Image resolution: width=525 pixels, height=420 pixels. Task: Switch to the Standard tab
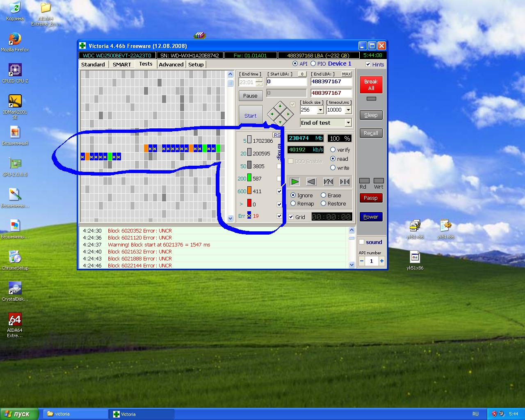[x=93, y=64]
